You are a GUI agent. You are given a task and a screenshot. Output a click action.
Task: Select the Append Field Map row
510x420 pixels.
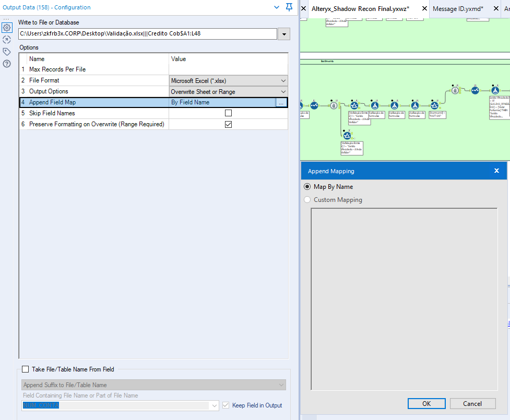tap(153, 102)
